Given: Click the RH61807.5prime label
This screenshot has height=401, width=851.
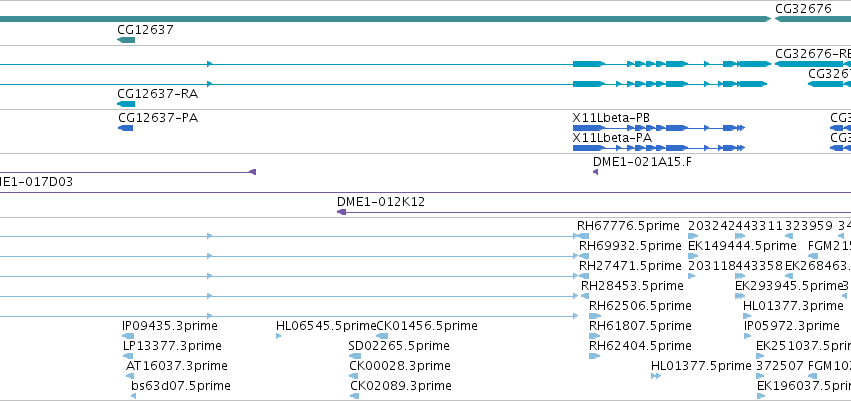Looking at the screenshot, I should click(640, 326).
